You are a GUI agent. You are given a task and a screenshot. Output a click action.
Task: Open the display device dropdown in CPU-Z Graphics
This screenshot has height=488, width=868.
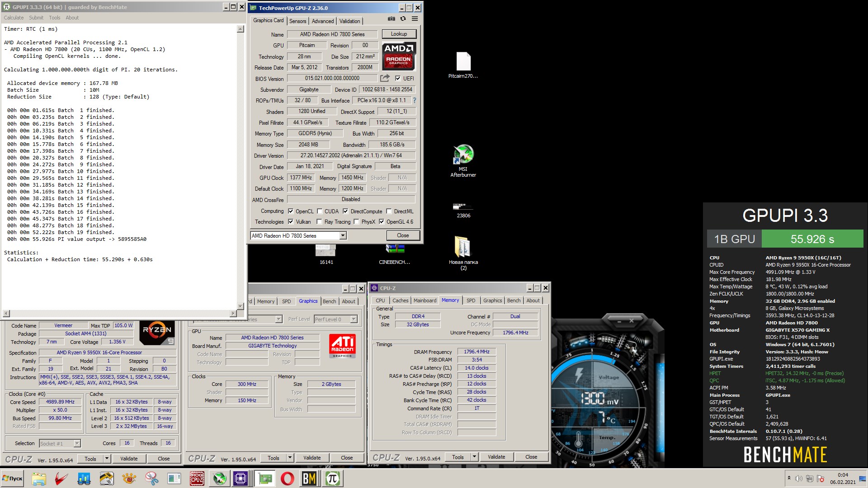click(278, 319)
